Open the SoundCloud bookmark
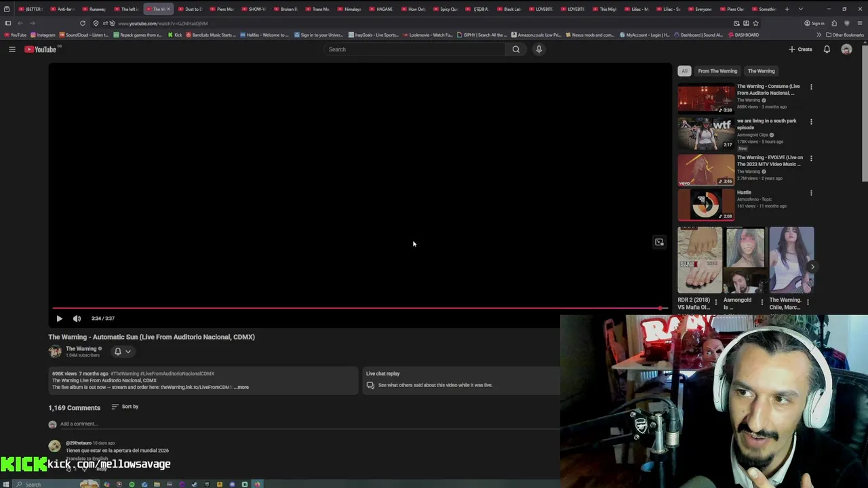 click(83, 35)
